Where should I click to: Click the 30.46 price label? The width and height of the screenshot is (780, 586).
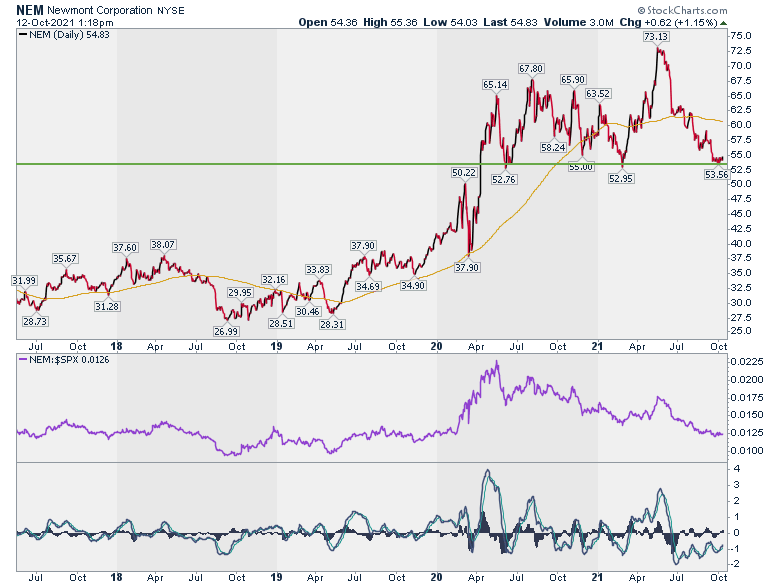[x=307, y=311]
